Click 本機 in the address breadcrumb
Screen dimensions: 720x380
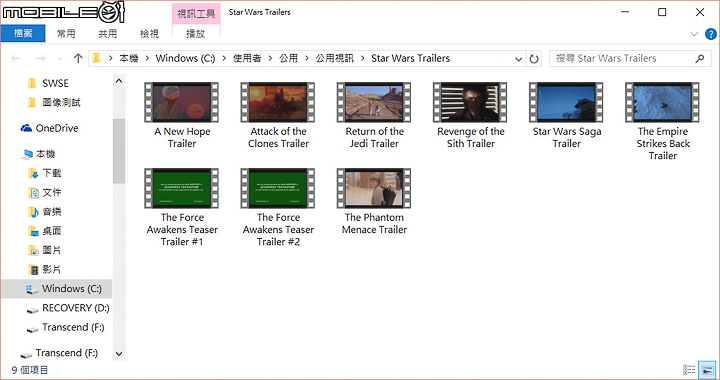(x=129, y=58)
